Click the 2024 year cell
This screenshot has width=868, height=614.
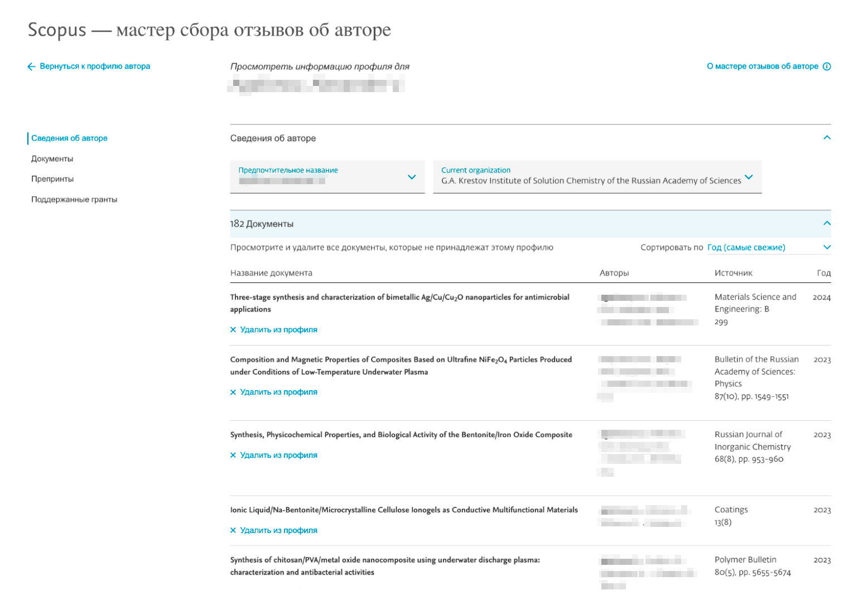pyautogui.click(x=822, y=298)
